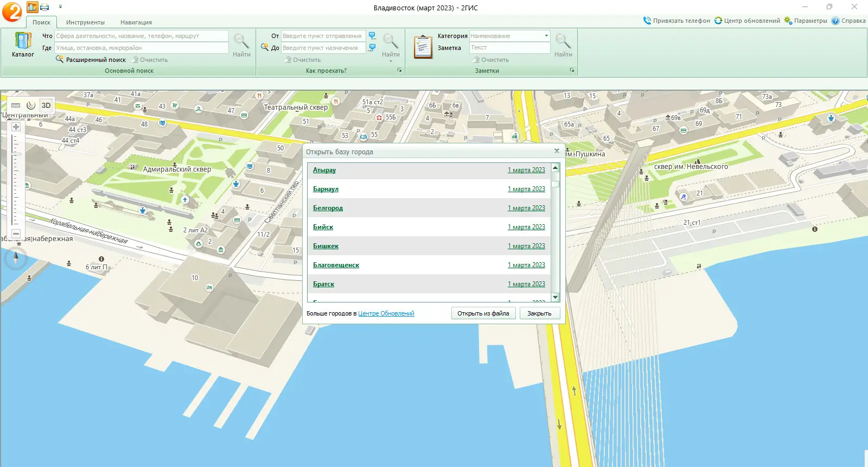Click Найти magnifier in Основной поиск group
Screen dimensions: 868x467
[x=241, y=45]
